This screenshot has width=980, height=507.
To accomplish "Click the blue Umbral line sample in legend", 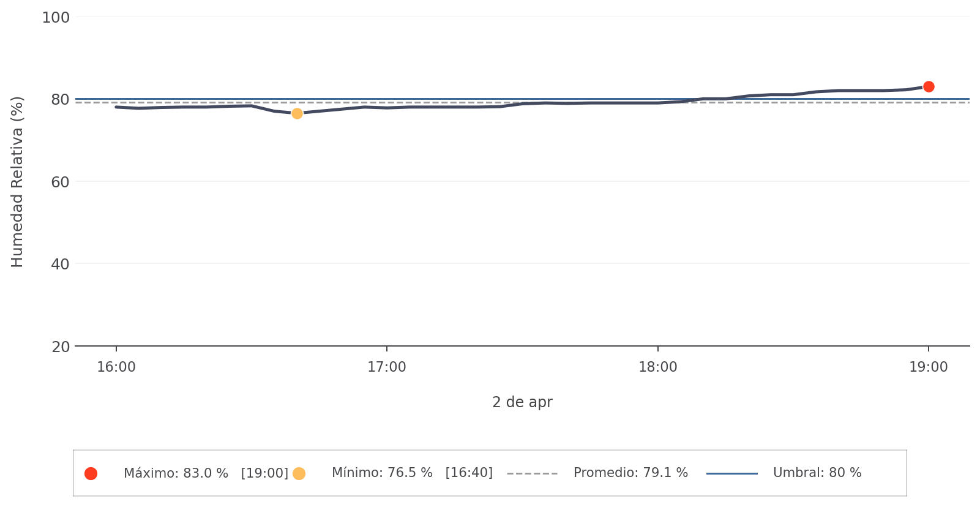I will click(731, 473).
